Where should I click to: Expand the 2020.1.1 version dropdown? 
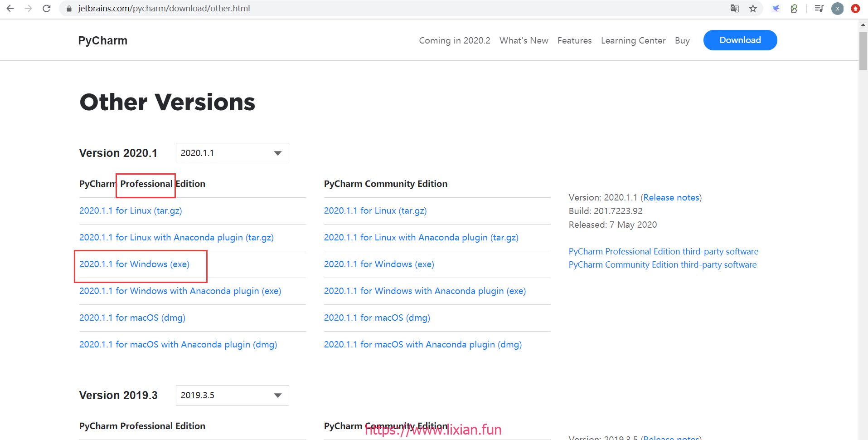tap(232, 153)
